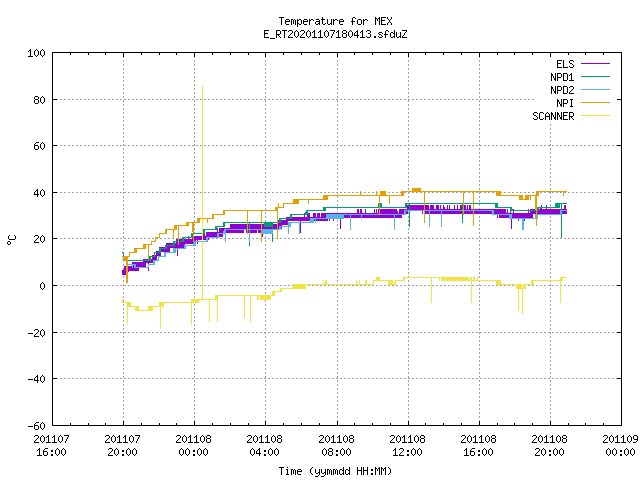Click the yellow SCANNER legend line sample
The height and width of the screenshot is (480, 640).
(x=596, y=116)
